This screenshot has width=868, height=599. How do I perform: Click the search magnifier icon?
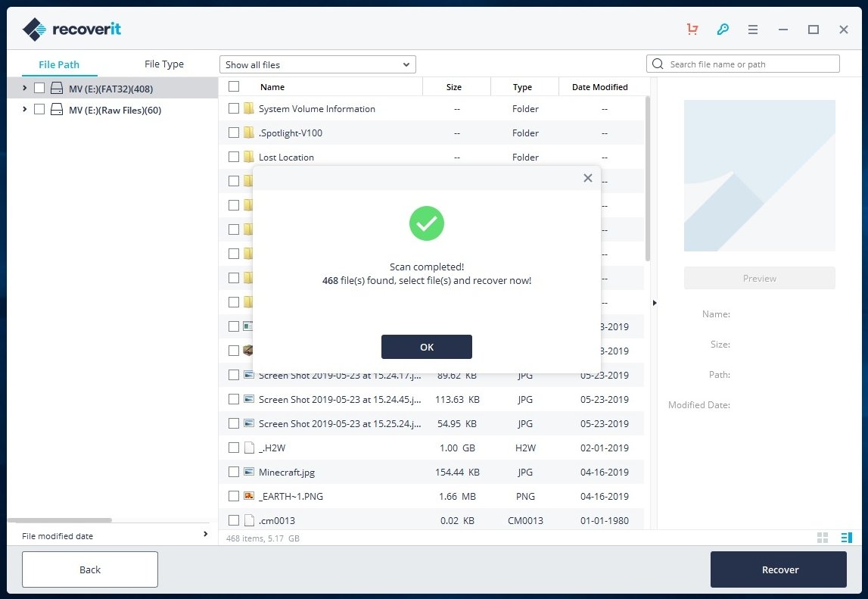tap(657, 64)
